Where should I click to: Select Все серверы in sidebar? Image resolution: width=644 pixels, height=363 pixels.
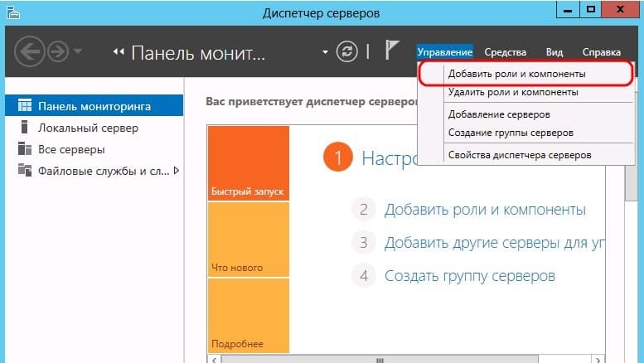[x=94, y=149]
